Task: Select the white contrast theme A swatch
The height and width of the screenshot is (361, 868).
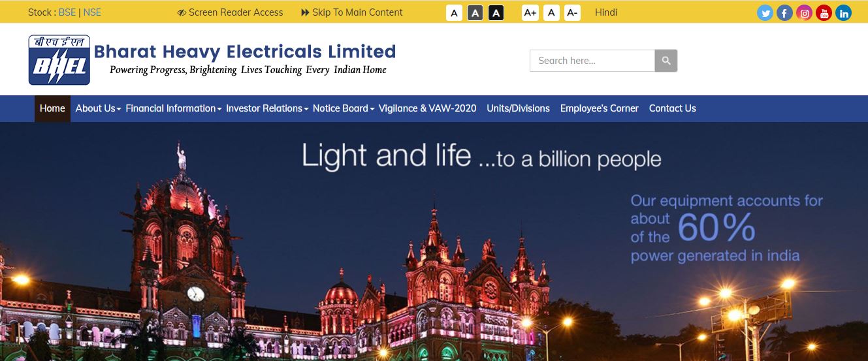Action: tap(454, 12)
